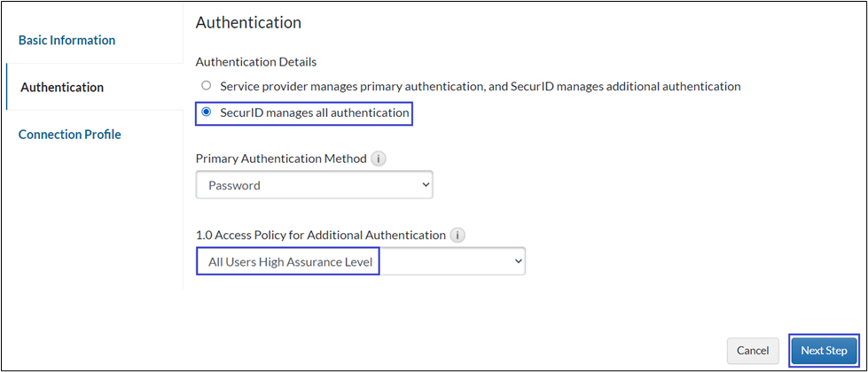Click the arrow on the Password dropdown

point(425,185)
